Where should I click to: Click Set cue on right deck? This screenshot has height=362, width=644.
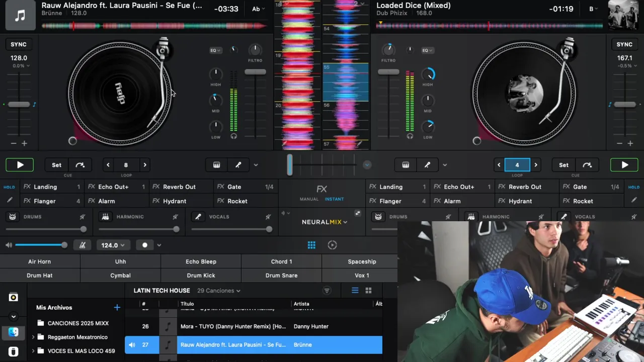click(563, 165)
